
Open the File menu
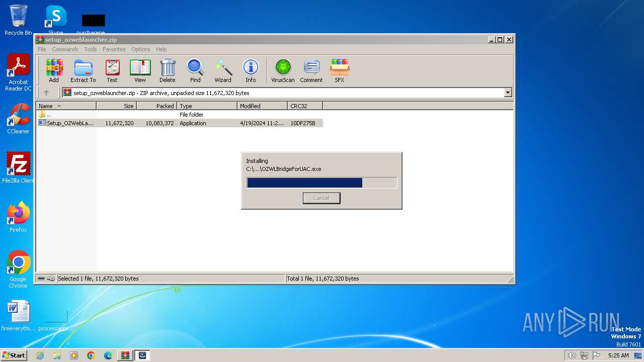[x=42, y=49]
